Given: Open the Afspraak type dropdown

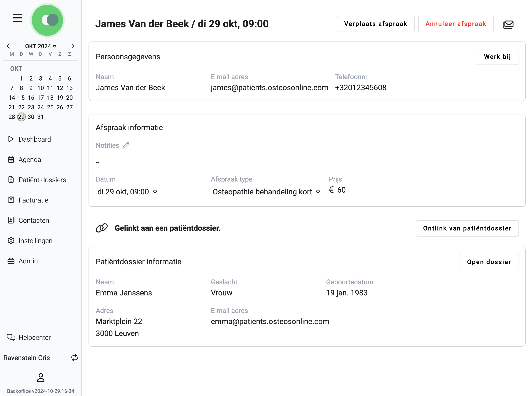Looking at the screenshot, I should point(318,192).
